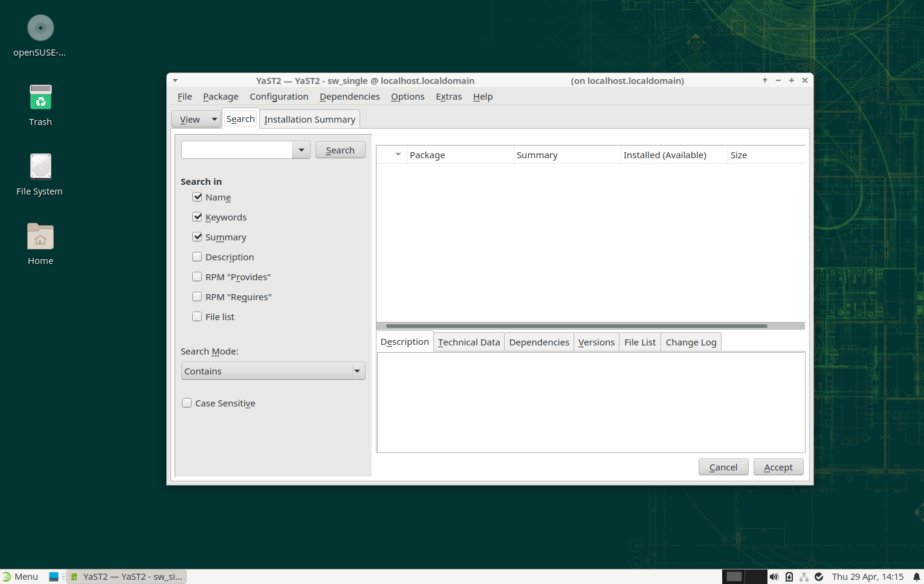Expand the search term history dropdown arrow
Image resolution: width=924 pixels, height=584 pixels.
(301, 150)
